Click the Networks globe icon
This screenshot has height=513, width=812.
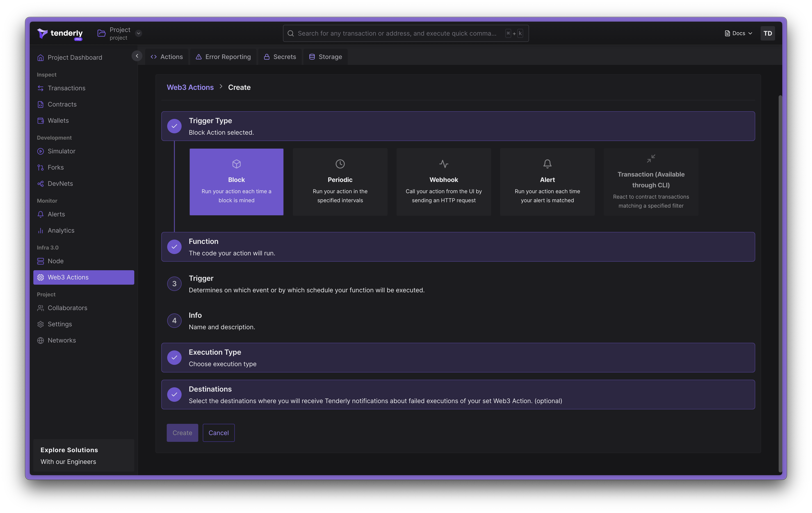point(41,340)
